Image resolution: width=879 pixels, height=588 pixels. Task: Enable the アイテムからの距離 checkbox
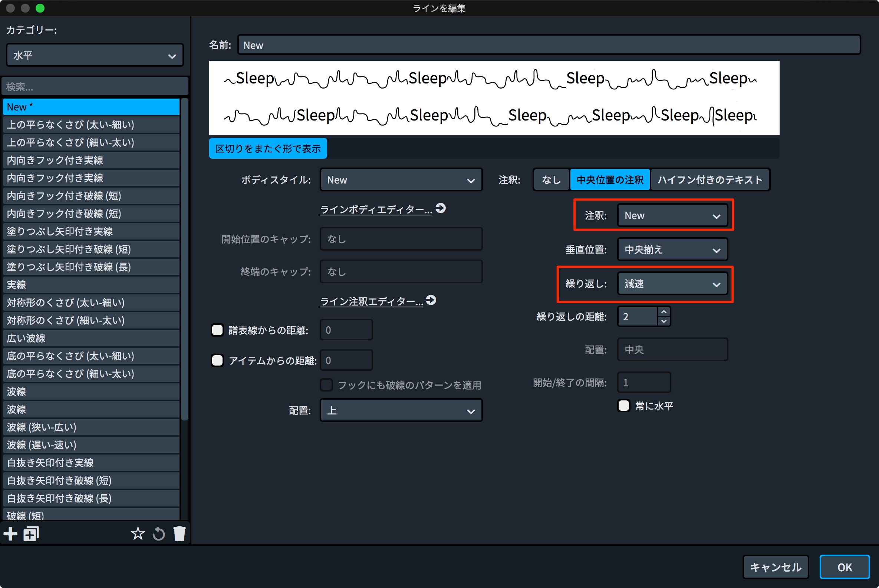[x=217, y=360]
